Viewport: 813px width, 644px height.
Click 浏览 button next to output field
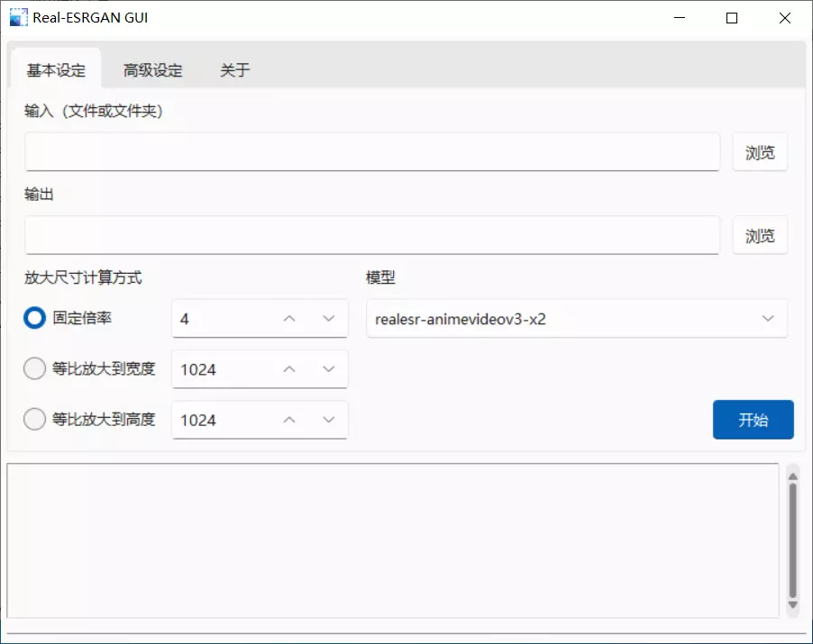tap(759, 235)
